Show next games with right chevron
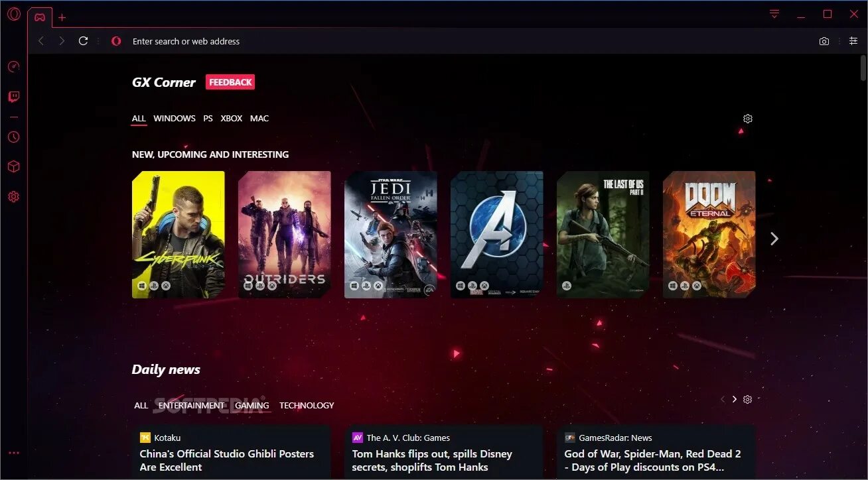Screen dimensions: 868x480 [774, 239]
